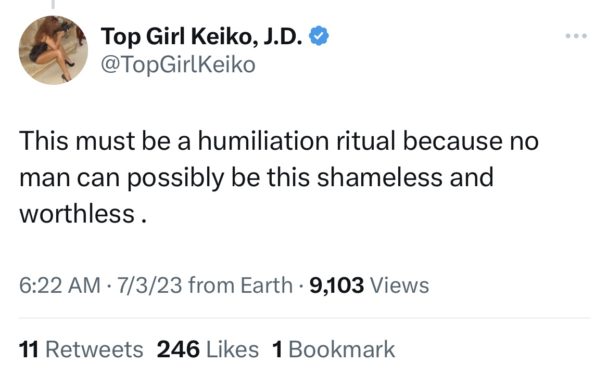
Task: Open Top Girl Keiko's round profile picture
Action: coord(53,50)
